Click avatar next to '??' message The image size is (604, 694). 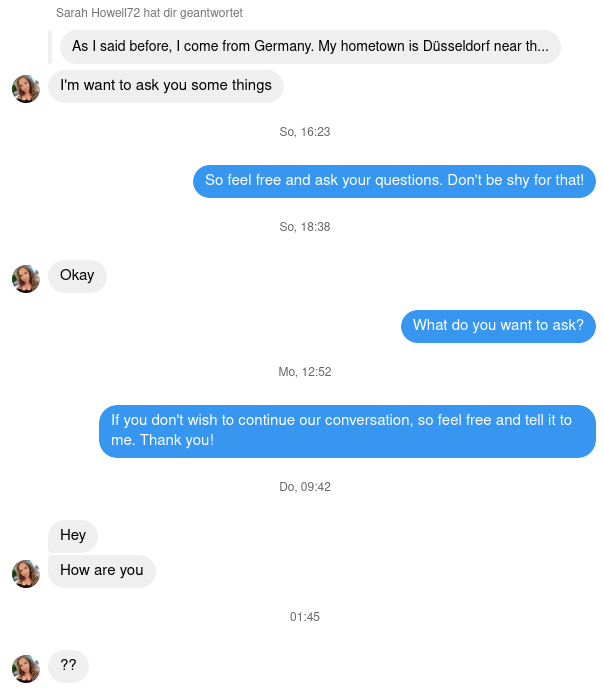pos(26,669)
